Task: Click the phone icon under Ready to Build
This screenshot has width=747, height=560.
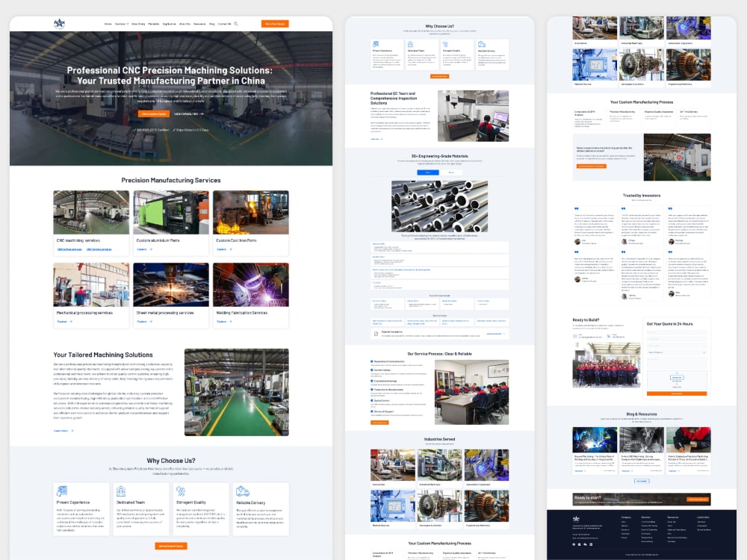Action: 608,336
